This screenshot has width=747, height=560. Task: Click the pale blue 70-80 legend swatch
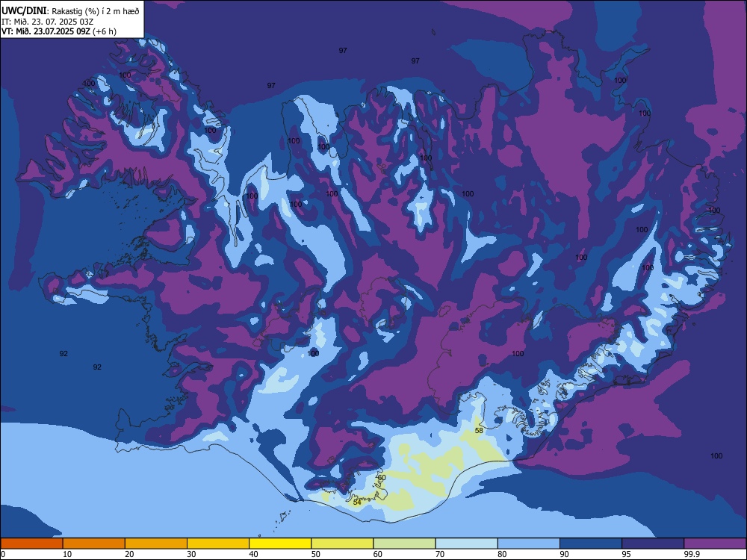click(466, 544)
